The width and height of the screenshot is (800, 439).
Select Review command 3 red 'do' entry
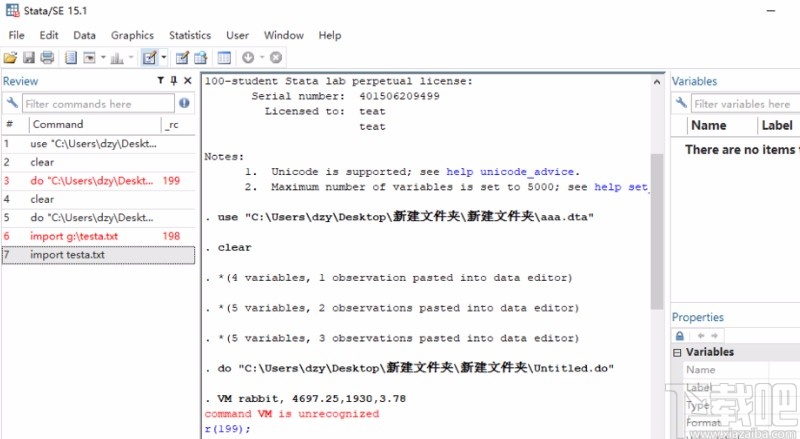tap(98, 181)
